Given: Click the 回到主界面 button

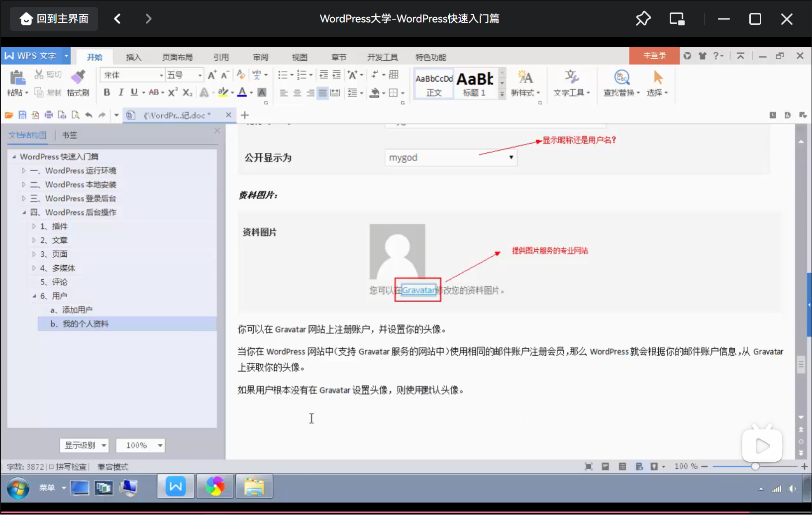Looking at the screenshot, I should [54, 19].
